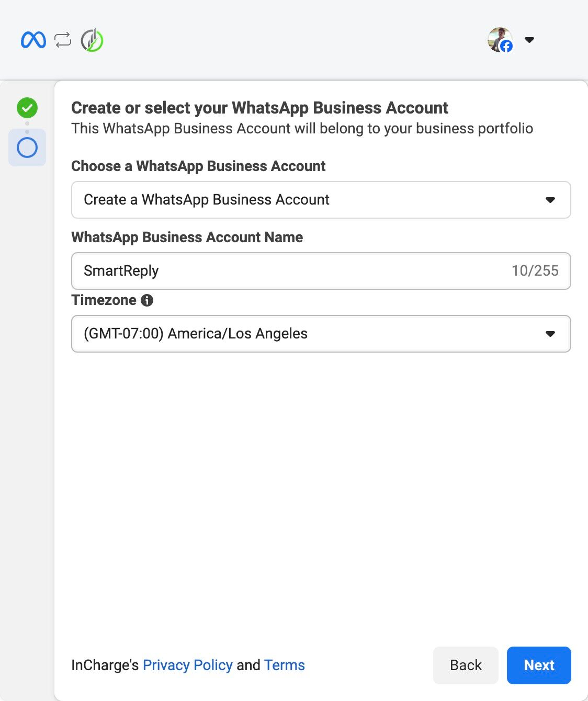This screenshot has width=588, height=701.
Task: Click the swap arrows icon between logos
Action: pyautogui.click(x=63, y=40)
